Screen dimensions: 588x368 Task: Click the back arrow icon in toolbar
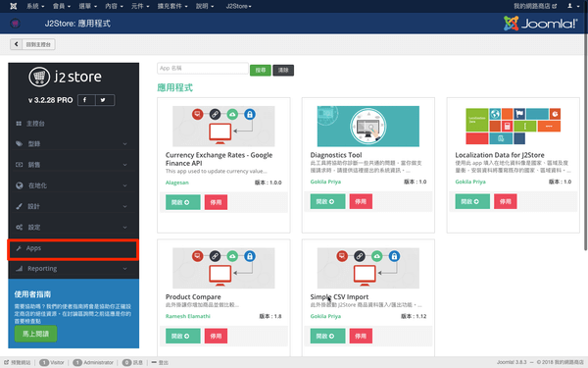click(16, 44)
